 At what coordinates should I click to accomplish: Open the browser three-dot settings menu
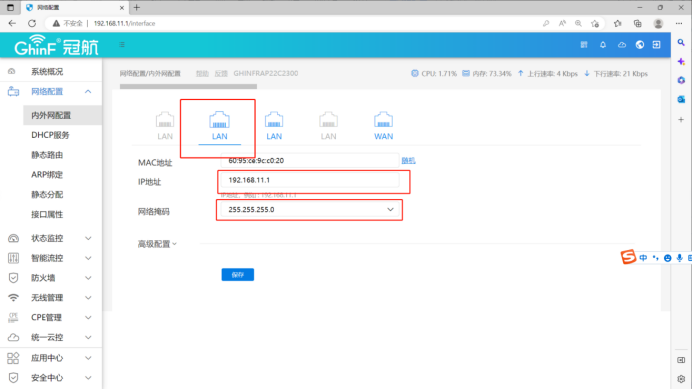(x=679, y=23)
